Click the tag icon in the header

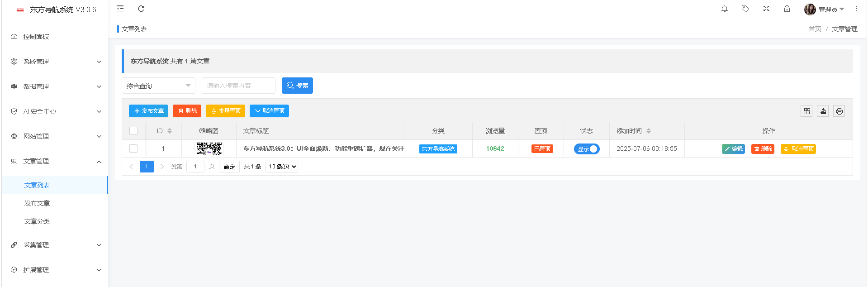tap(745, 9)
